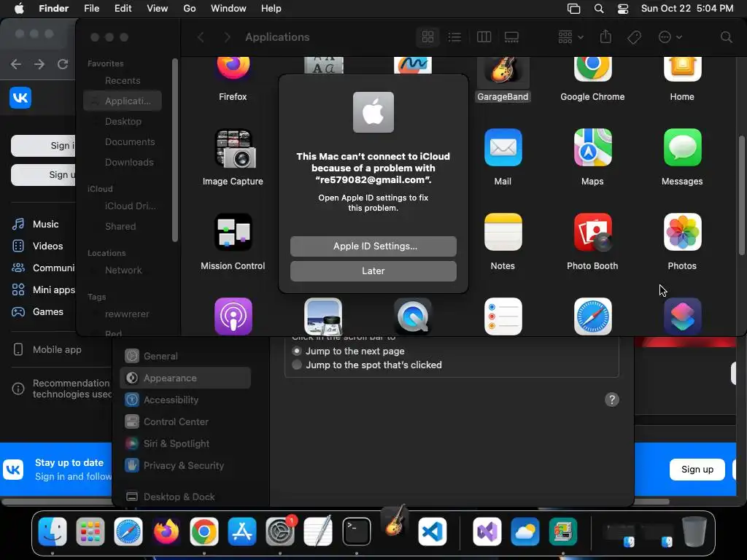Open the Edit menu
Image resolution: width=747 pixels, height=560 pixels.
[123, 9]
